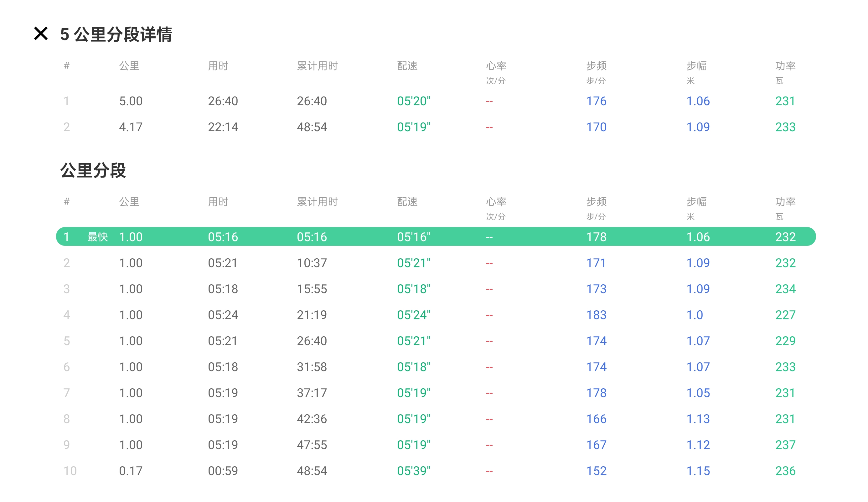
Task: Click cumulative time 31:58 in kilometer 6
Action: (x=312, y=367)
